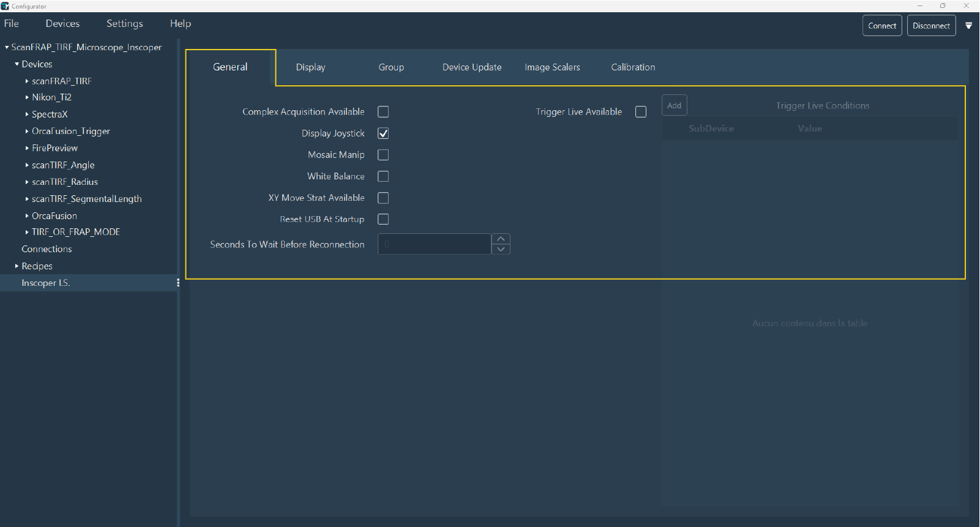Expand the Recipes tree node
The width and height of the screenshot is (980, 527).
tap(17, 266)
